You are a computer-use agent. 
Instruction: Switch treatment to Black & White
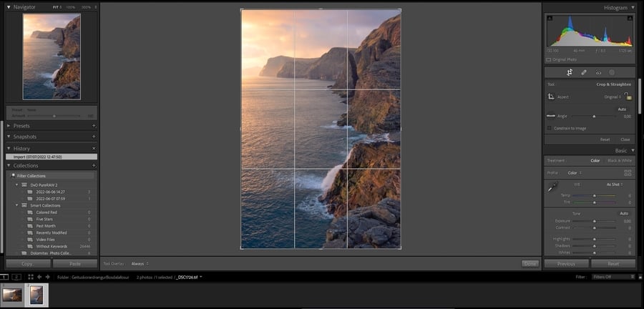click(619, 160)
